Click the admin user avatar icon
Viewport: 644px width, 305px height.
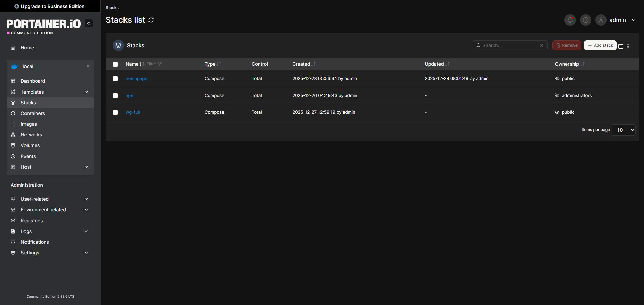tap(601, 20)
